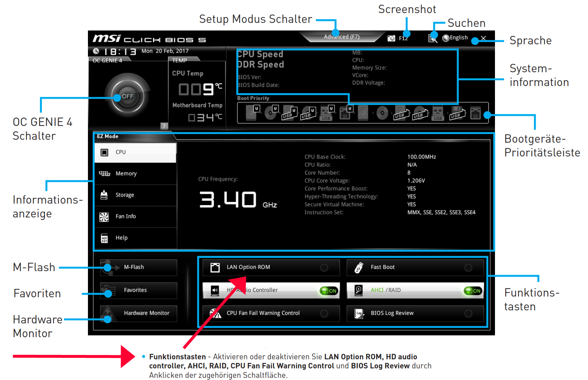The height and width of the screenshot is (380, 588).
Task: Open the CPU information tab
Action: coord(136,152)
